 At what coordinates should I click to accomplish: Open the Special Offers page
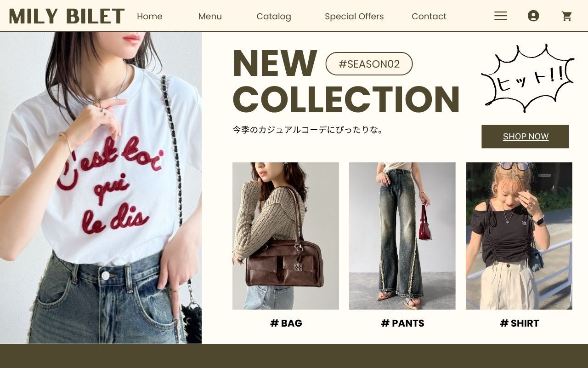pos(354,17)
